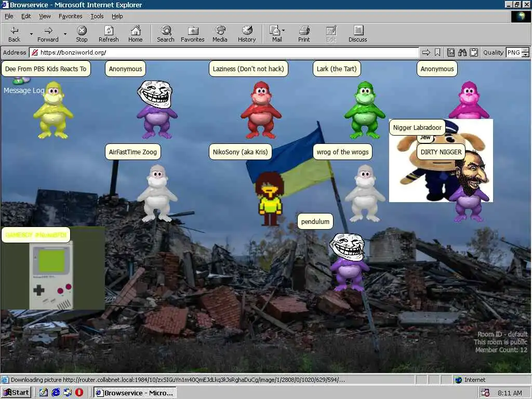Click the green Bonzi named Lark
The width and height of the screenshot is (532, 399).
365,110
